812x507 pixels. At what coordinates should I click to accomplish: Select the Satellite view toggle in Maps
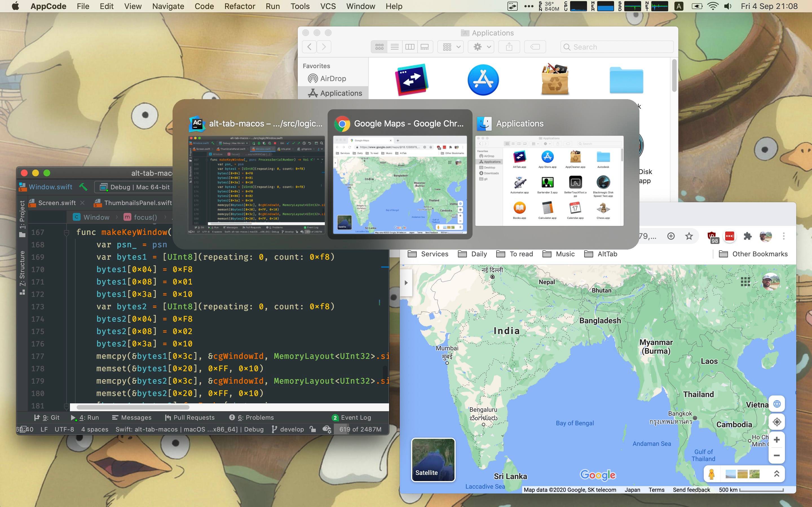(x=432, y=459)
